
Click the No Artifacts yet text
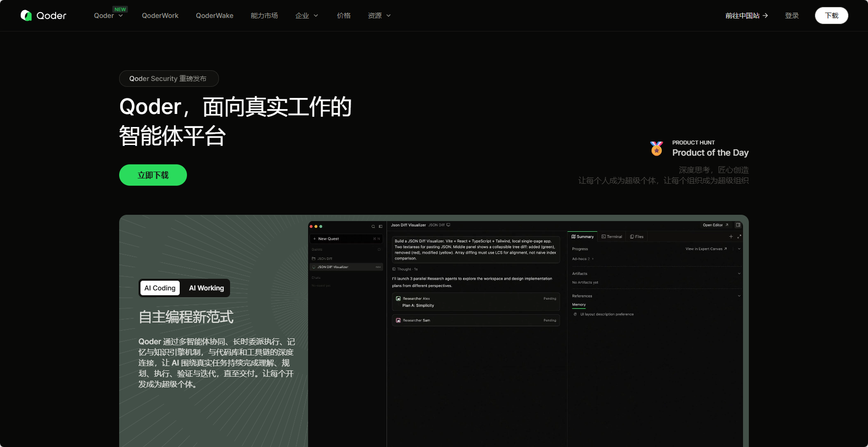pyautogui.click(x=585, y=283)
